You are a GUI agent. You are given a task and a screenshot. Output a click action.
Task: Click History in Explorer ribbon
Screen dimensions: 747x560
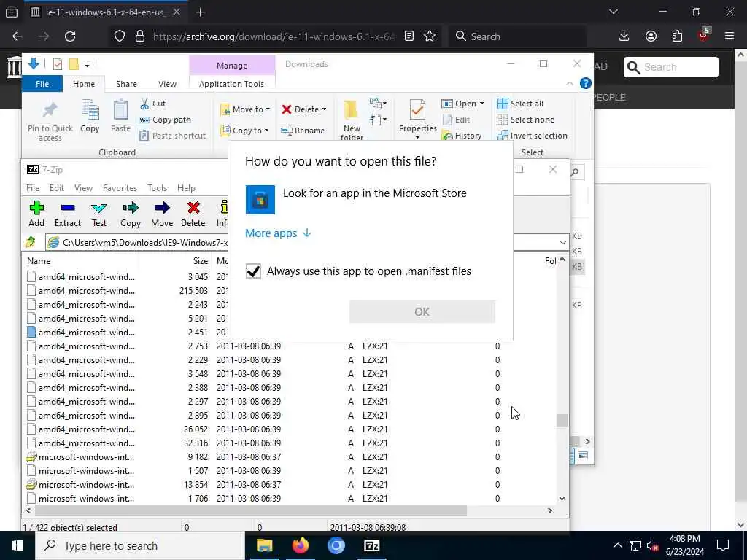point(462,136)
